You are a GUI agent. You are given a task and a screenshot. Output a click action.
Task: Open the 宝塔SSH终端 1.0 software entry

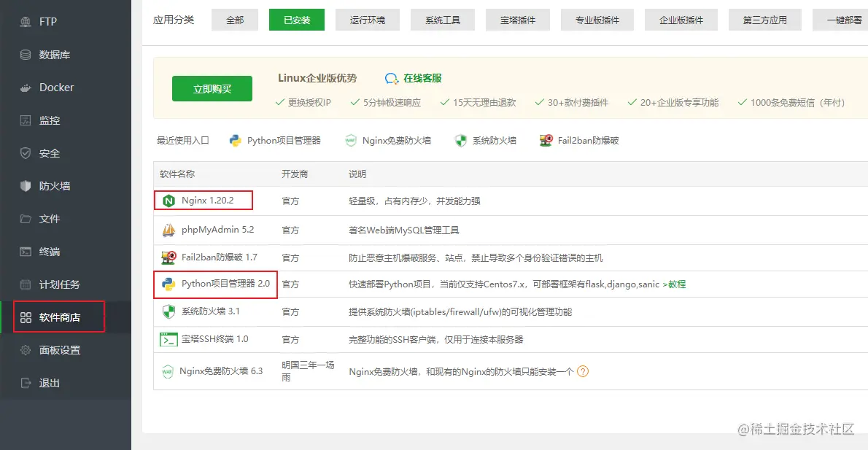214,338
